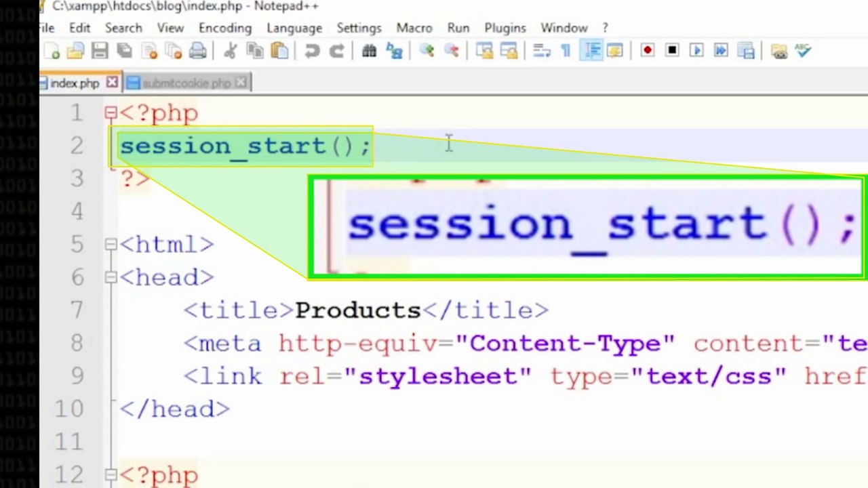Toggle the indent guide button
The width and height of the screenshot is (868, 488).
[592, 51]
